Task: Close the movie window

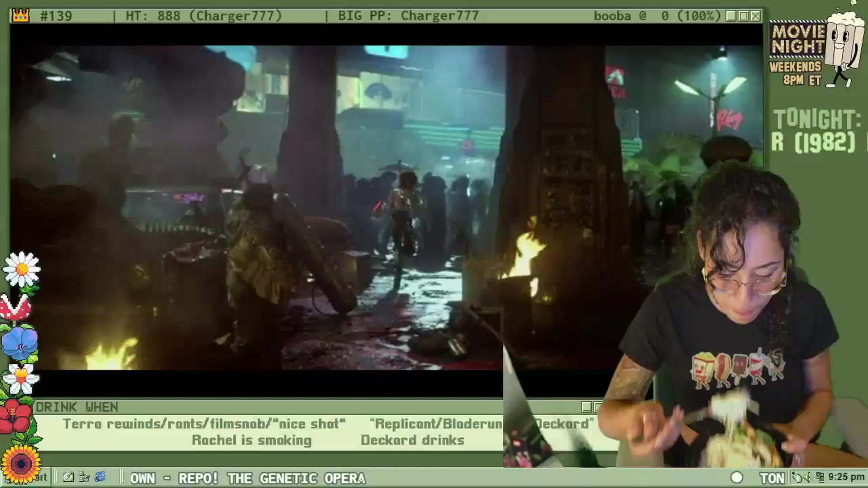Action: point(755,16)
